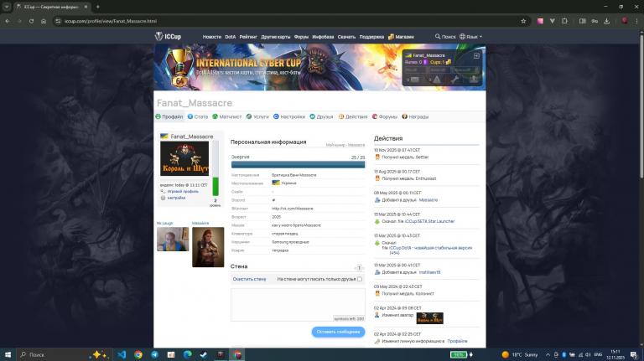Open the DotA menu item
The image size is (644, 361).
(231, 37)
